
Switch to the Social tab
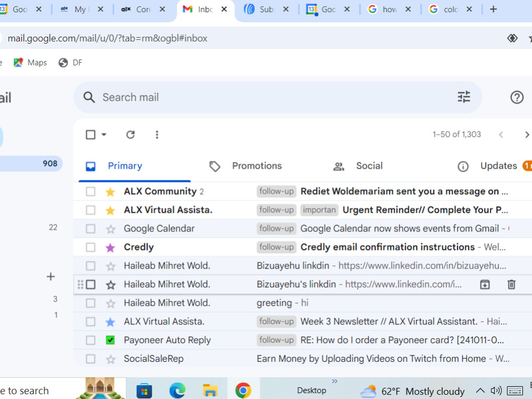pyautogui.click(x=369, y=166)
